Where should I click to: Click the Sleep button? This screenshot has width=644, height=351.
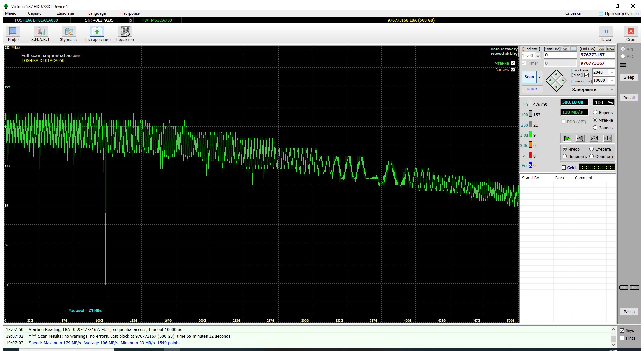tap(629, 77)
